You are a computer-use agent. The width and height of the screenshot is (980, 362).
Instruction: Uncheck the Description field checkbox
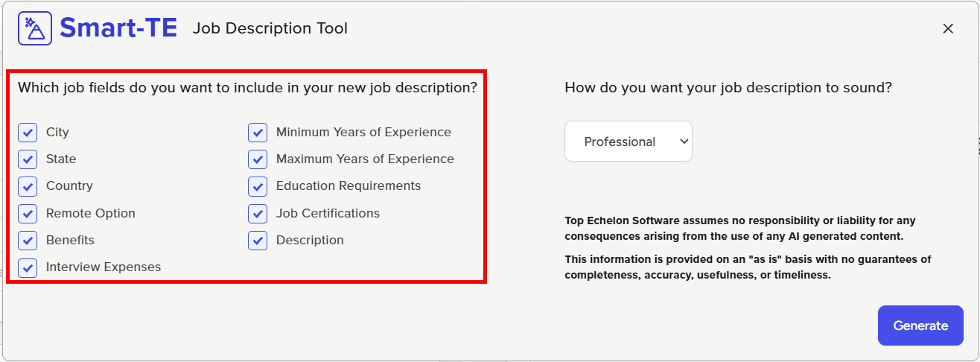258,241
